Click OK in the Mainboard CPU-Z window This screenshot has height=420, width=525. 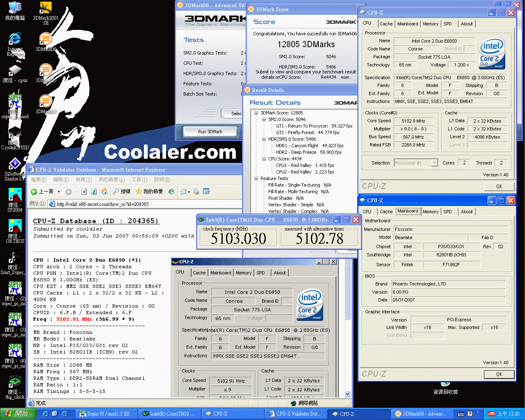[499, 374]
